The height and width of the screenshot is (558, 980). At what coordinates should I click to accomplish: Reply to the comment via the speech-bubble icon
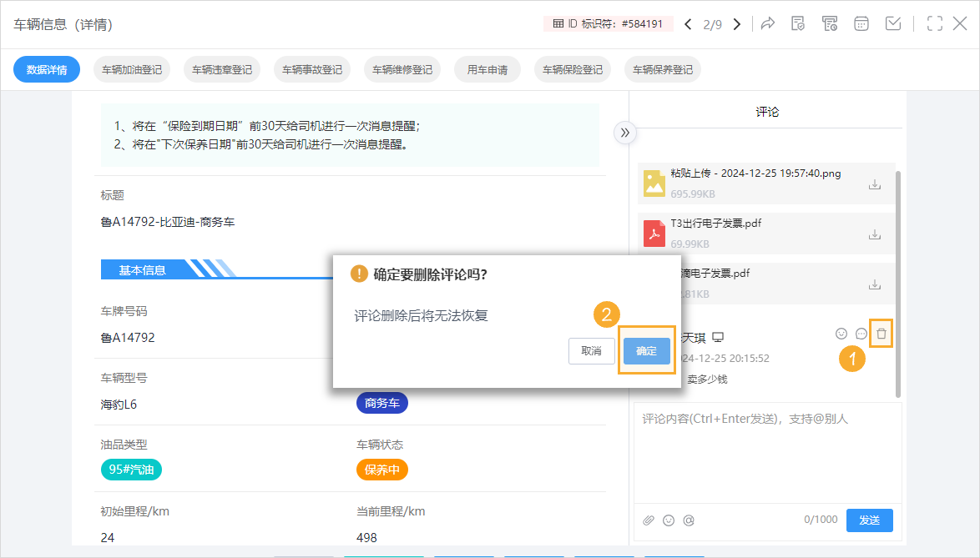861,333
